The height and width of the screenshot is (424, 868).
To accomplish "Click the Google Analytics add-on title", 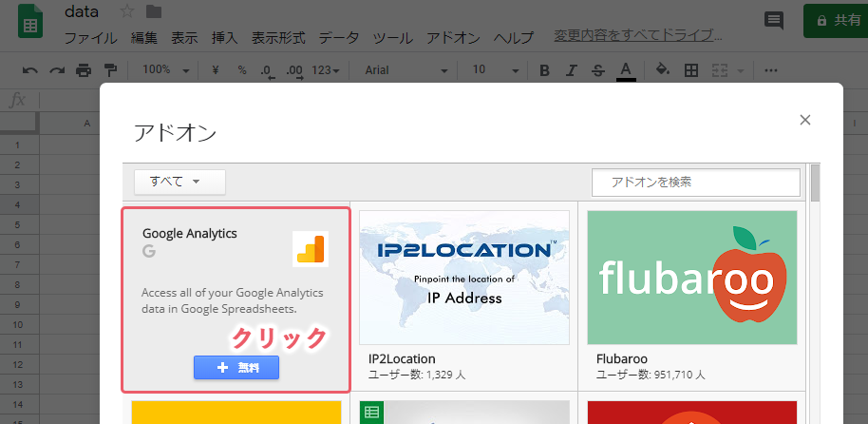I will (190, 233).
